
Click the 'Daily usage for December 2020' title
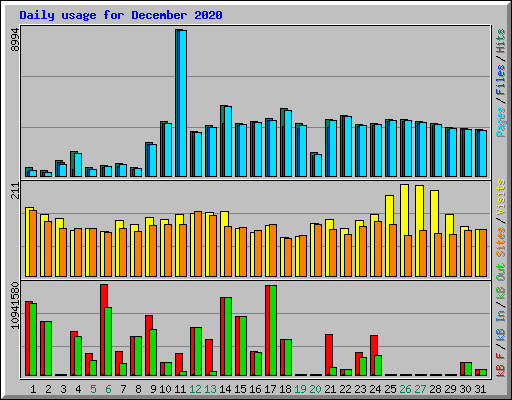(121, 15)
